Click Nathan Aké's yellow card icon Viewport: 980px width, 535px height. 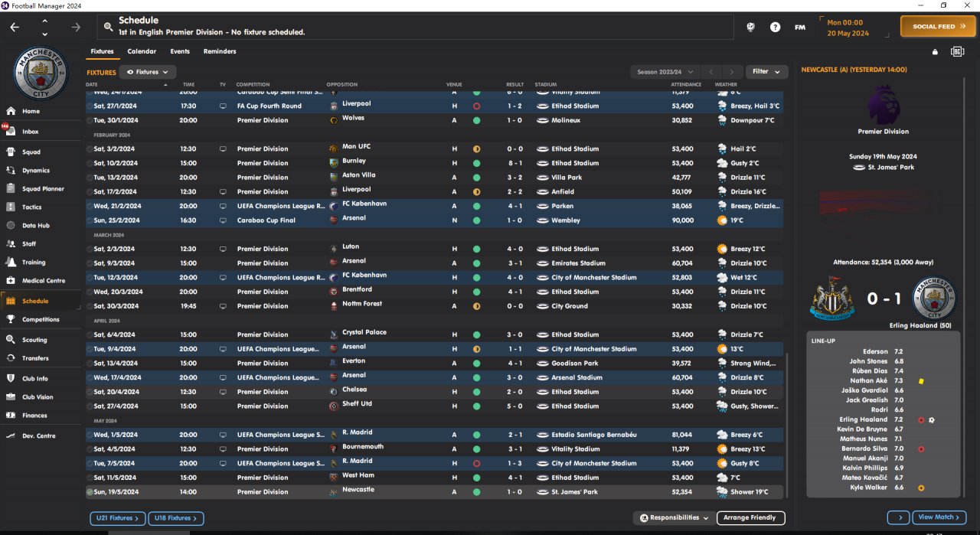pos(921,381)
